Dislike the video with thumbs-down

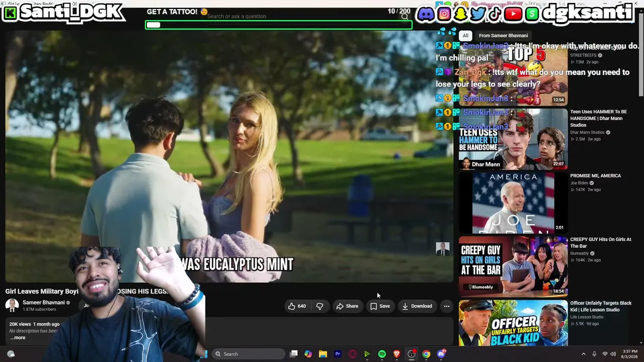coord(319,306)
